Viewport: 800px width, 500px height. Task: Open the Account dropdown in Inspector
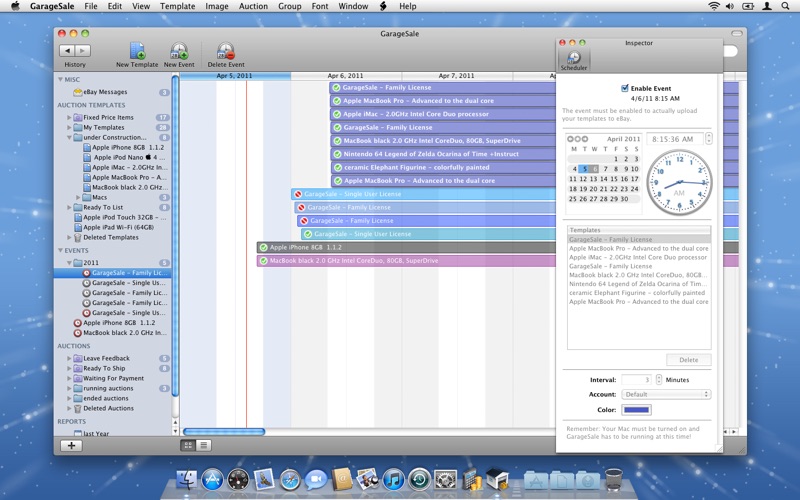coord(666,394)
